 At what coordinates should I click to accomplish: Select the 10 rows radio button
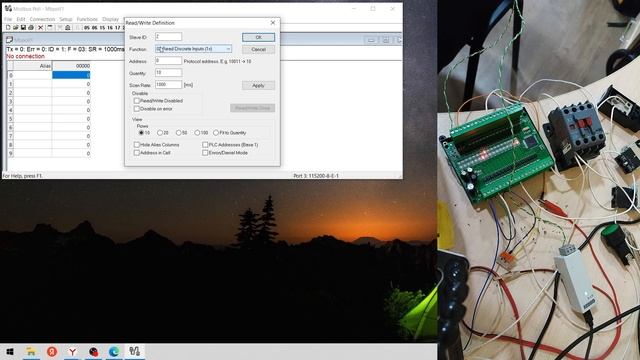click(141, 133)
